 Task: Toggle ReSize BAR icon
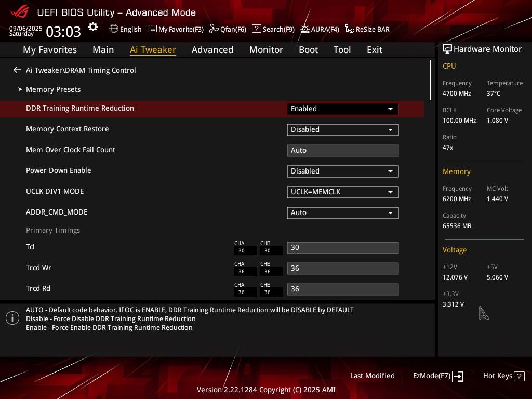pos(350,29)
